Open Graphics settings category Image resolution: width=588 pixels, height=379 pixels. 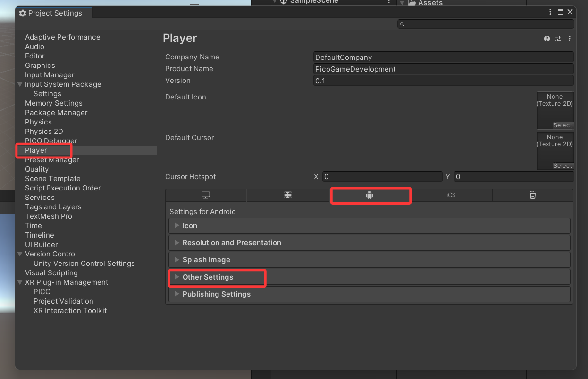40,66
